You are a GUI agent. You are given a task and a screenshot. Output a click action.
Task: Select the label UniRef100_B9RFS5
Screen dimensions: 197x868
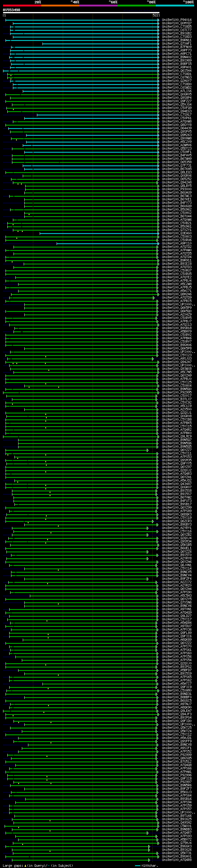tap(176, 64)
